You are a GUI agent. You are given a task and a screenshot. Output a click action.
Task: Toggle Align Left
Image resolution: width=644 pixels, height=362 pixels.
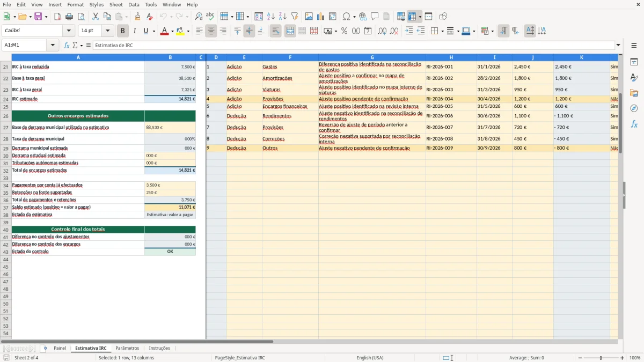tap(199, 31)
